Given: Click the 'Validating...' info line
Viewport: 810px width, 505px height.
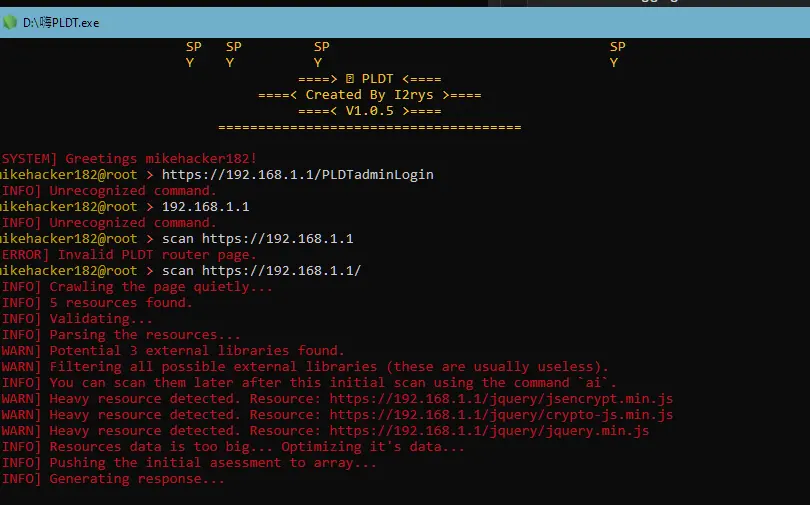Looking at the screenshot, I should [76, 319].
